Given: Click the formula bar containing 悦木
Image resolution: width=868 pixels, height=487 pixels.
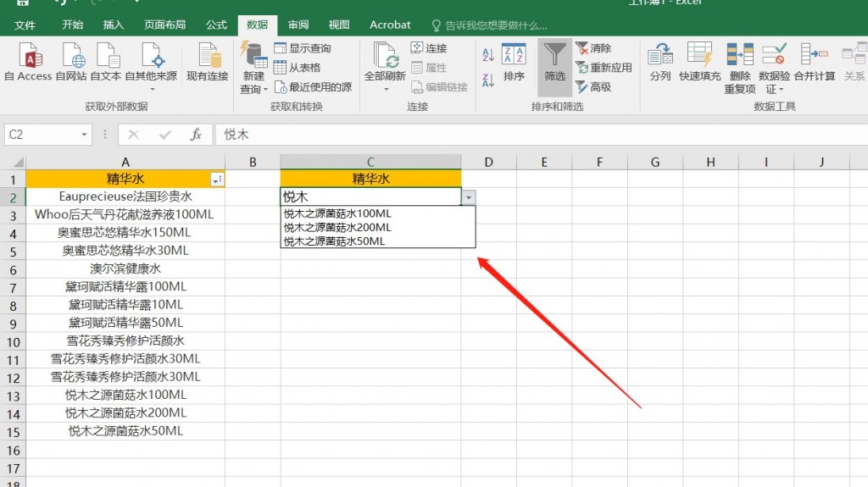Looking at the screenshot, I should point(542,135).
